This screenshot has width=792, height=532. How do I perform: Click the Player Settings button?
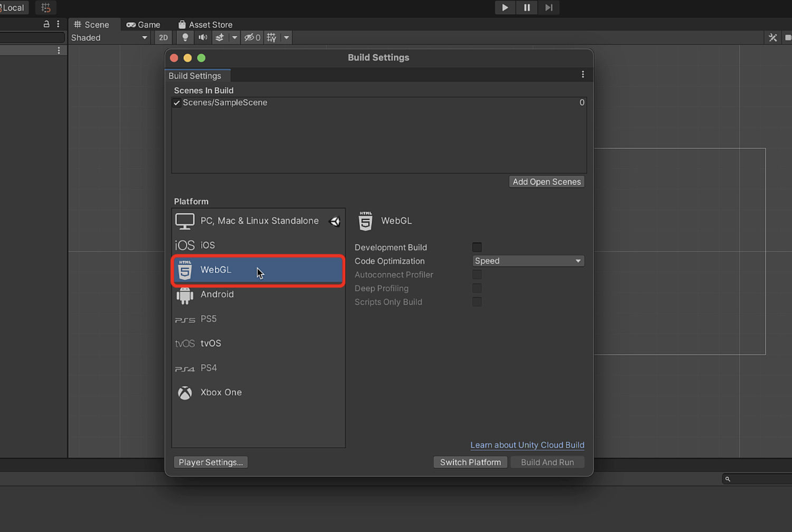click(x=211, y=462)
